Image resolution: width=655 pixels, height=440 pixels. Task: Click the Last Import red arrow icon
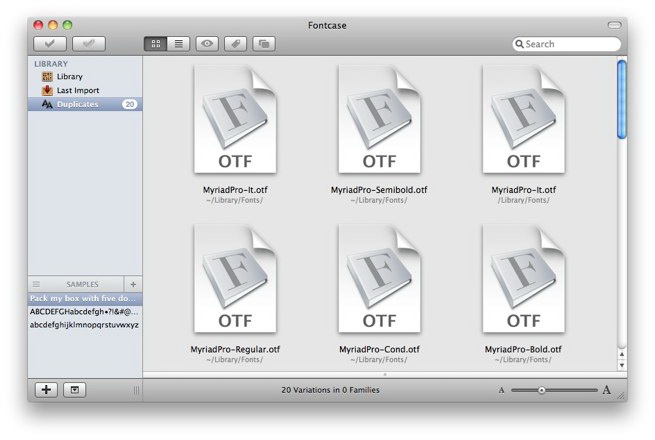[x=47, y=90]
